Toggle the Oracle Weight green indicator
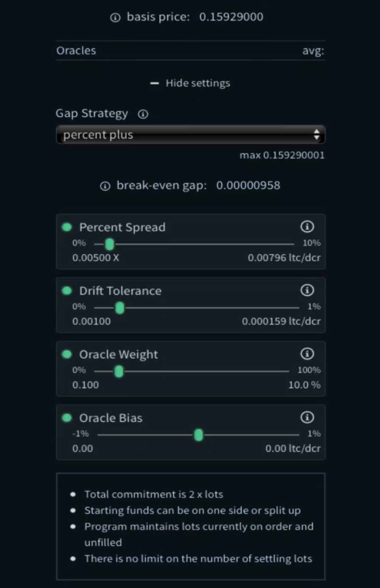Screen dimensions: 380x588 67,354
